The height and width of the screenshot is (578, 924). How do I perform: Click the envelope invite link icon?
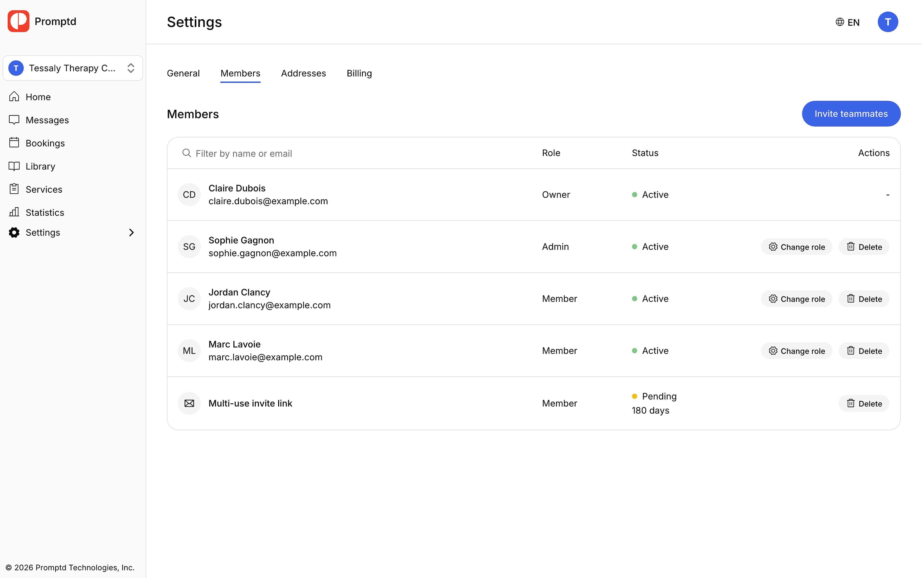(x=189, y=404)
